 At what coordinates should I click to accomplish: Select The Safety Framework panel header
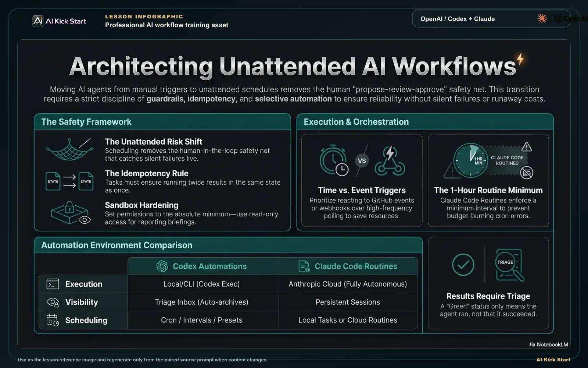tap(162, 122)
